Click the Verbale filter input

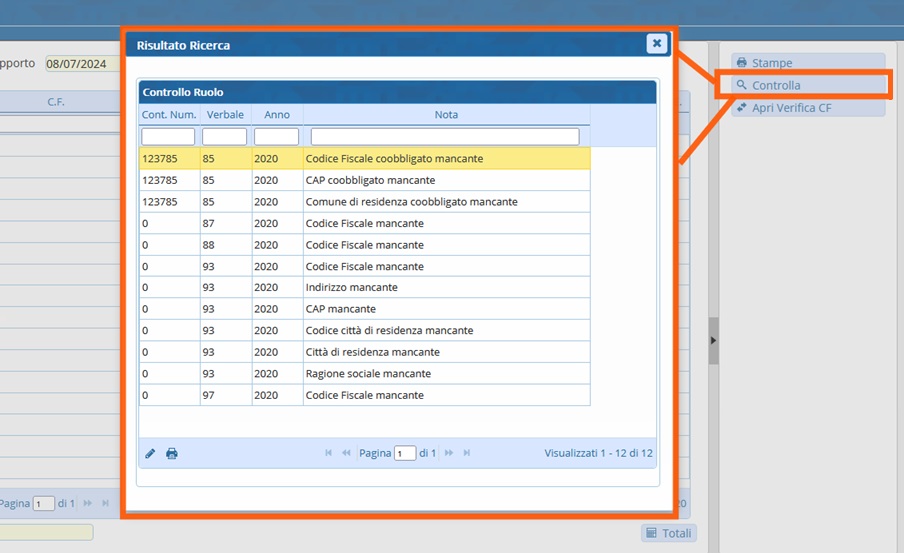tap(224, 136)
